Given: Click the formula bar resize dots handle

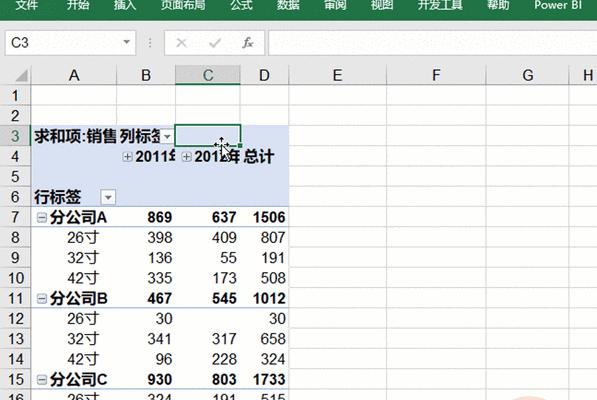Looking at the screenshot, I should tap(150, 43).
